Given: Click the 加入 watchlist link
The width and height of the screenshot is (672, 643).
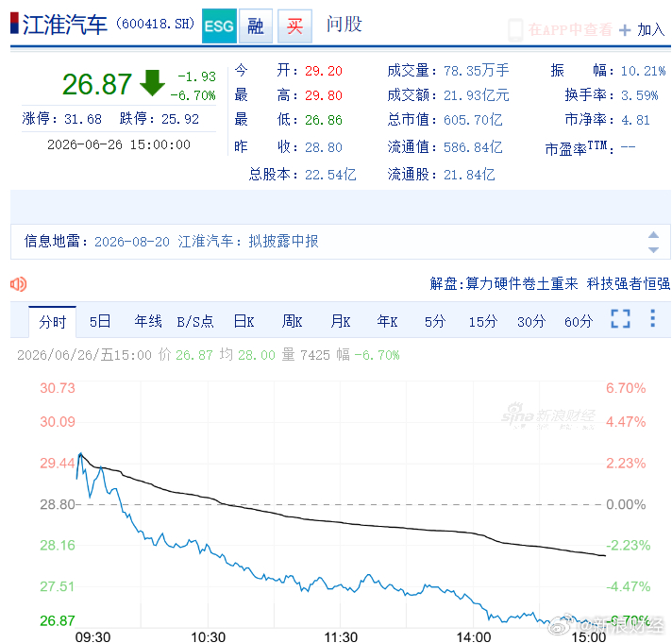Looking at the screenshot, I should 650,29.
